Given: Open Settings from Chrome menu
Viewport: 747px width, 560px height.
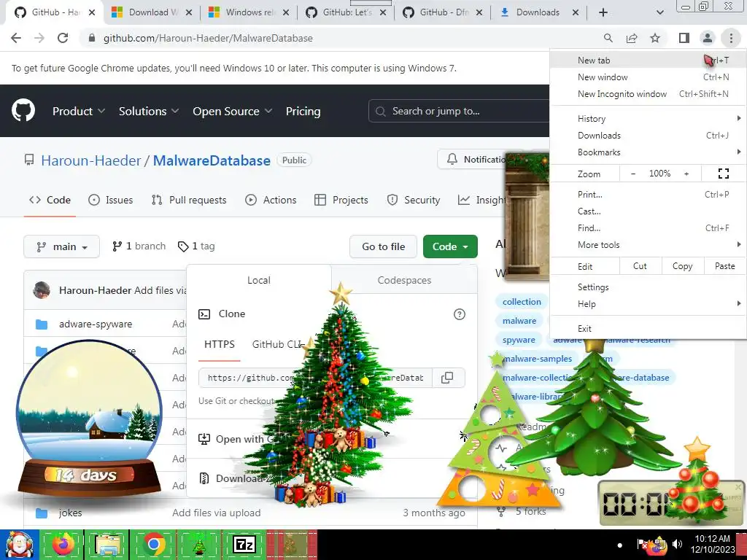Looking at the screenshot, I should point(648,287).
